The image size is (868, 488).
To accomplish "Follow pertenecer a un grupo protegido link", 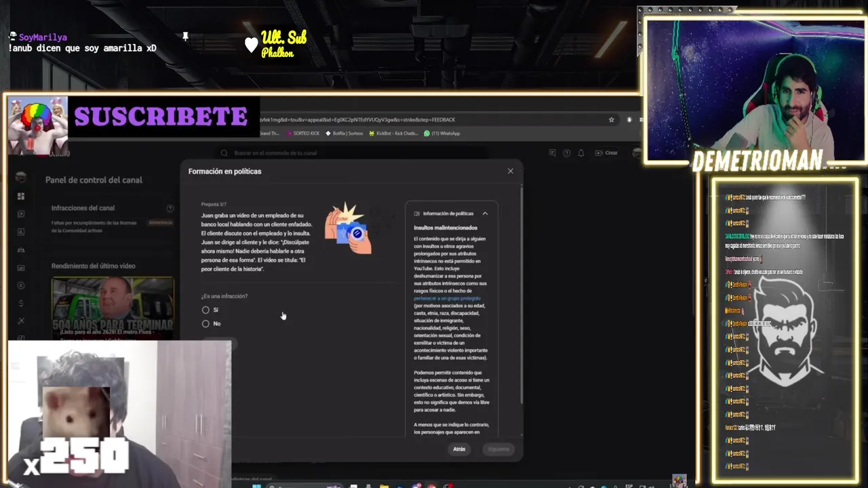I will click(447, 298).
